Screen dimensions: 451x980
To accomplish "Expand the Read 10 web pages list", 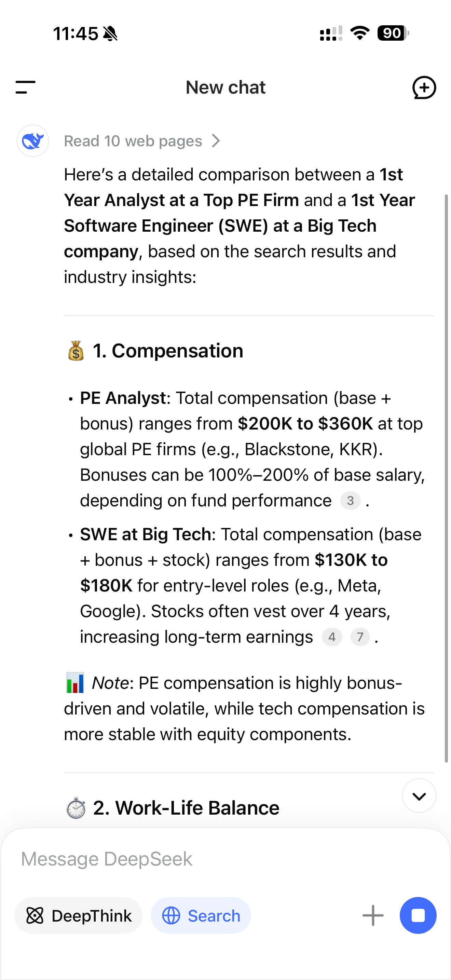I will point(141,141).
